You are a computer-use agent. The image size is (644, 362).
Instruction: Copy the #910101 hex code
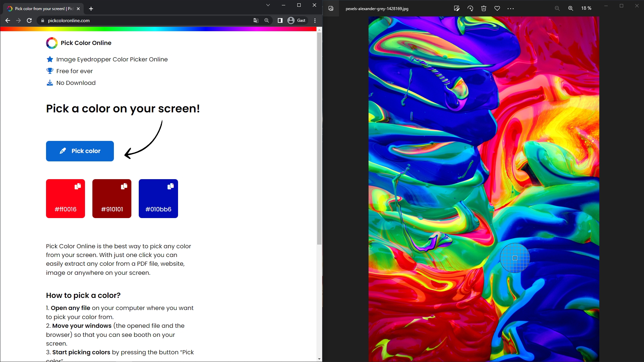tap(124, 187)
